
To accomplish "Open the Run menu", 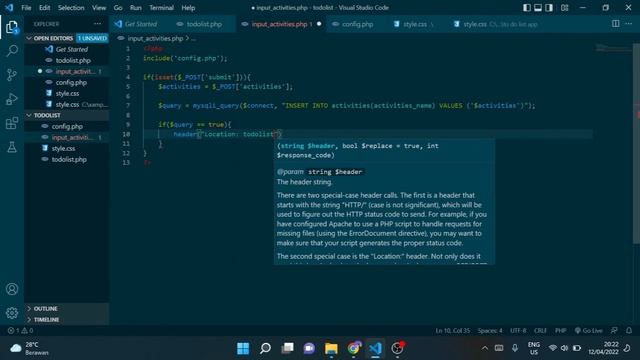I will point(136,8).
